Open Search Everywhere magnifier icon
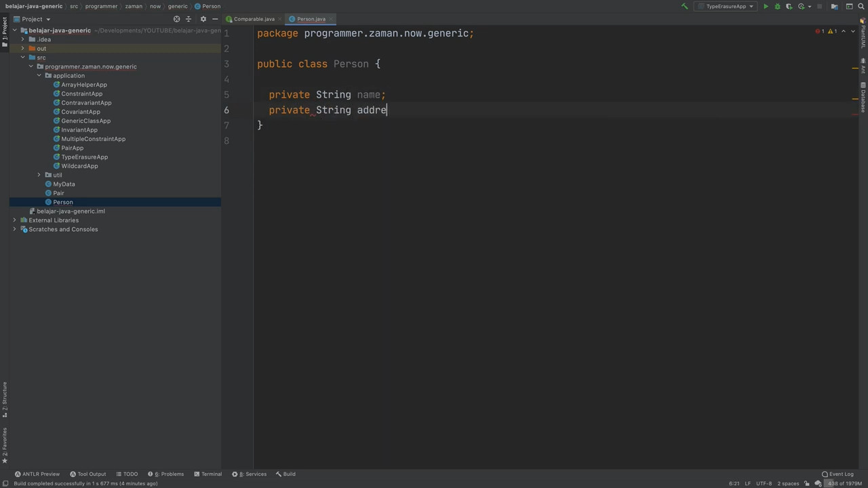The height and width of the screenshot is (488, 868). [861, 6]
